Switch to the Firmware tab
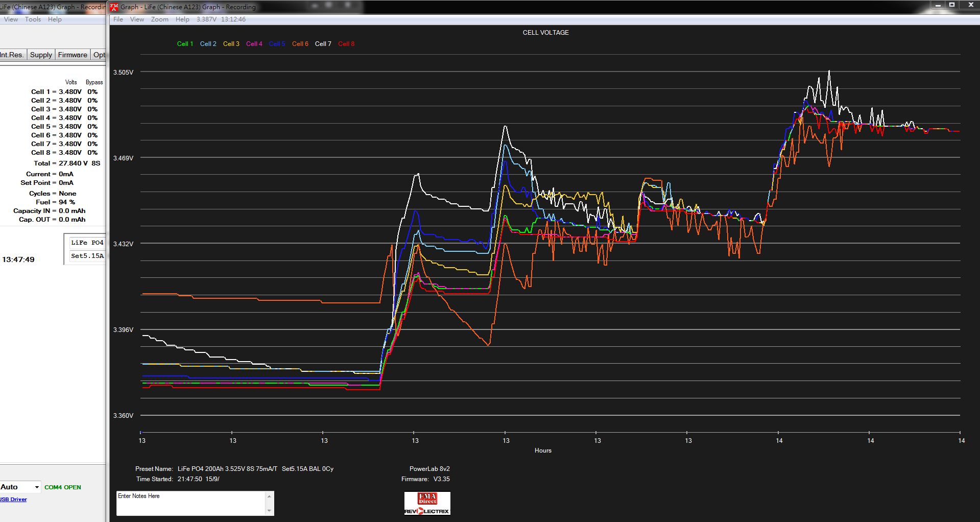 tap(72, 55)
